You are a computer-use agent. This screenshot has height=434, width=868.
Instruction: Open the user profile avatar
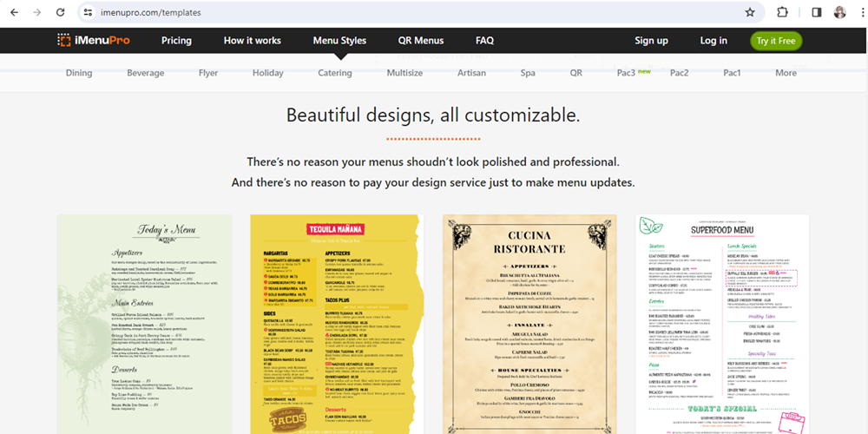point(839,12)
